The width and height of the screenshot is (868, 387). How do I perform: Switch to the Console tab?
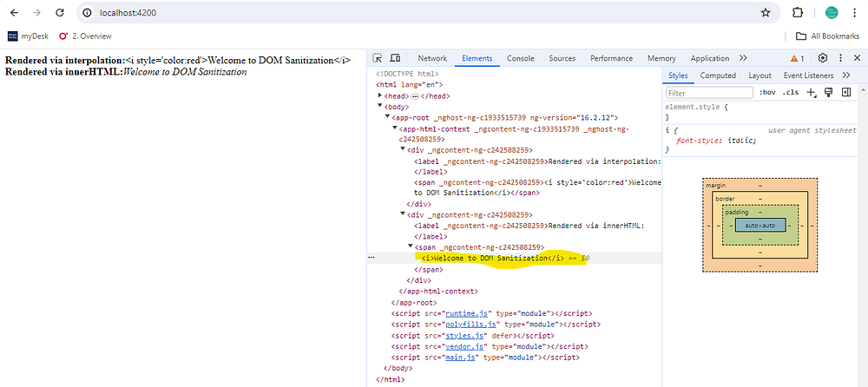(x=520, y=58)
